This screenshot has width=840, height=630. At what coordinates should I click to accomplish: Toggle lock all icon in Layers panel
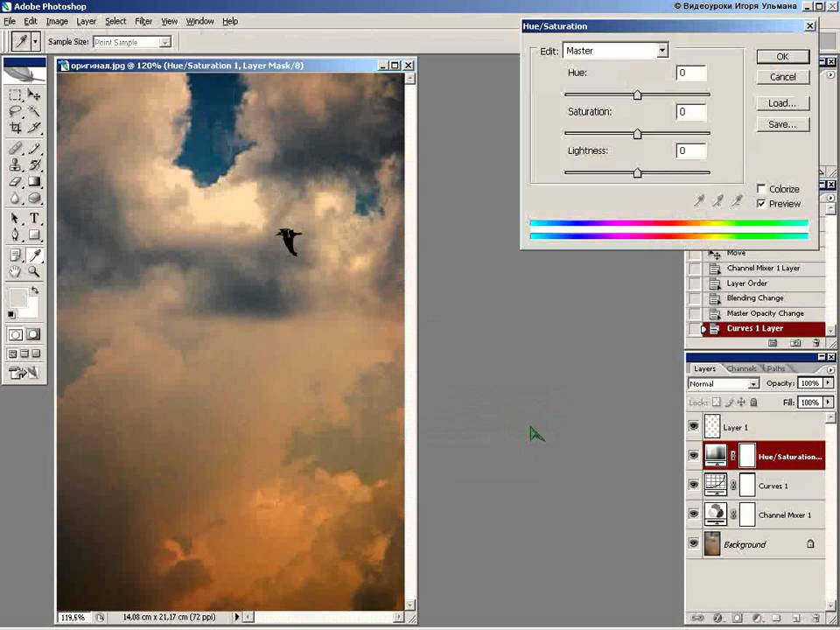coord(753,402)
